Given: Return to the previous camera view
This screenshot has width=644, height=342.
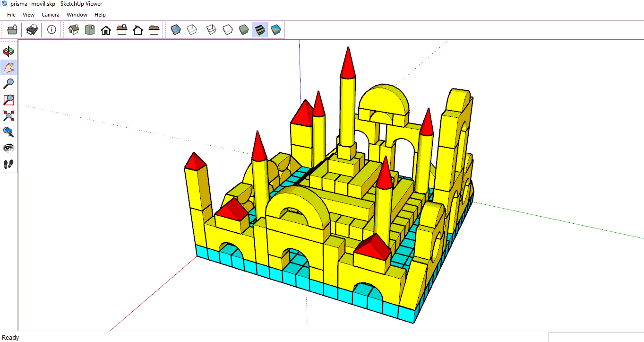Looking at the screenshot, I should click(x=9, y=132).
